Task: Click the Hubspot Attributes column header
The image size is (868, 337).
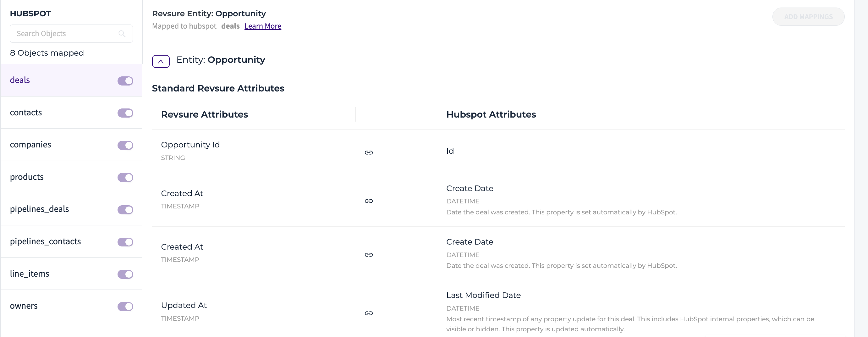Action: tap(491, 114)
